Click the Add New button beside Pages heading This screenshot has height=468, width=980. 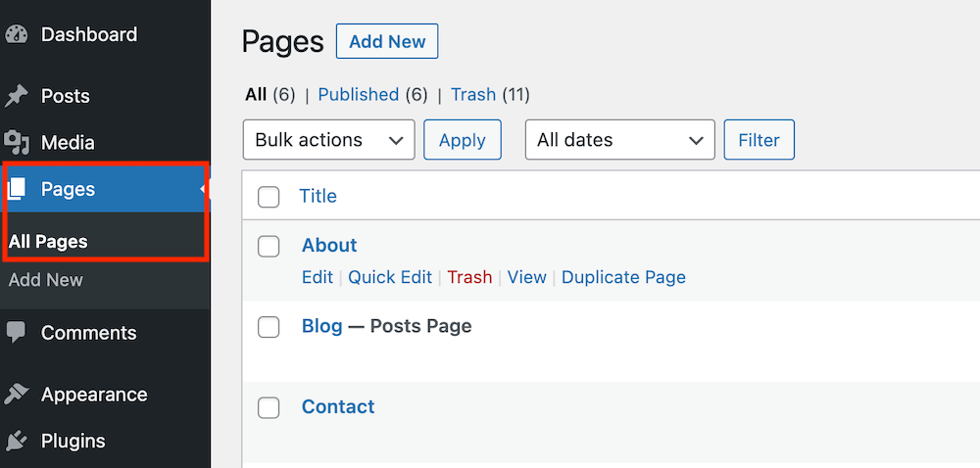387,41
